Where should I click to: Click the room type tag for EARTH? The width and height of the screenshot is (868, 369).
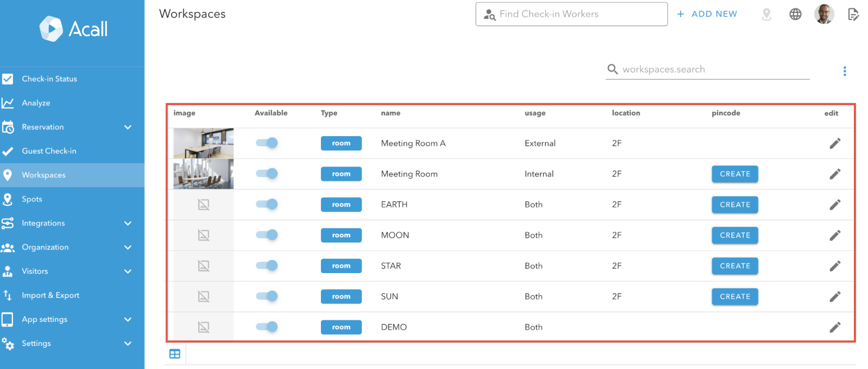coord(341,204)
